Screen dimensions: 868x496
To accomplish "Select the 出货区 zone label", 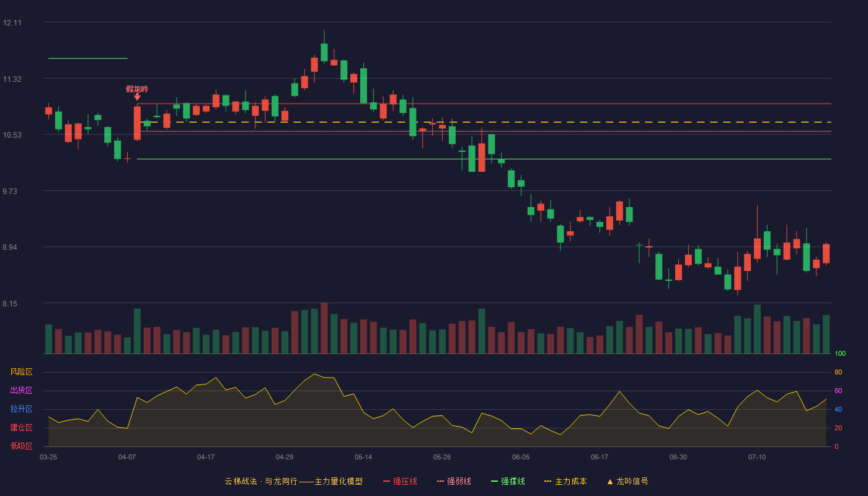I will click(x=21, y=391).
